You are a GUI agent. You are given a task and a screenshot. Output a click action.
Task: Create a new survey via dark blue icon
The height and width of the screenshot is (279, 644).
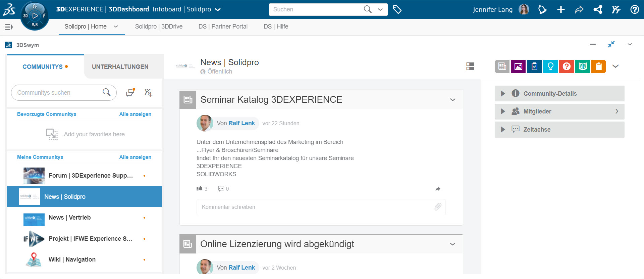point(534,66)
